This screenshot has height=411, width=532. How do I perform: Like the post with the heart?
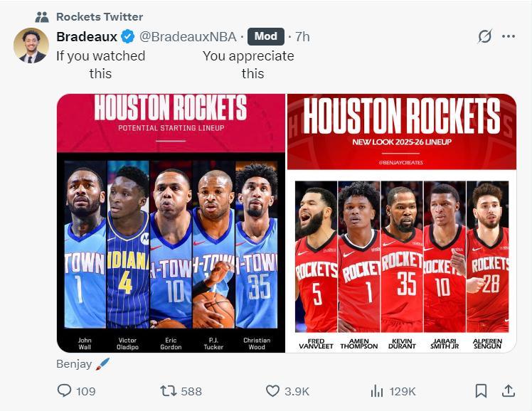(272, 390)
